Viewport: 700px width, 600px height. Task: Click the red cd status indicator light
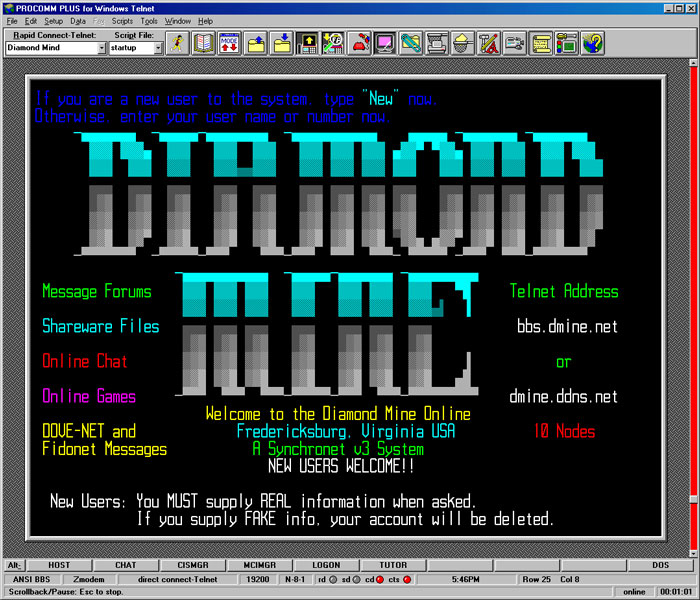379,579
